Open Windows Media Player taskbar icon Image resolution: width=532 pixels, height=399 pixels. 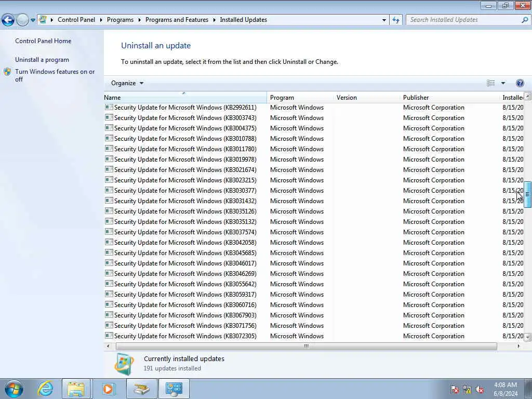pos(109,389)
